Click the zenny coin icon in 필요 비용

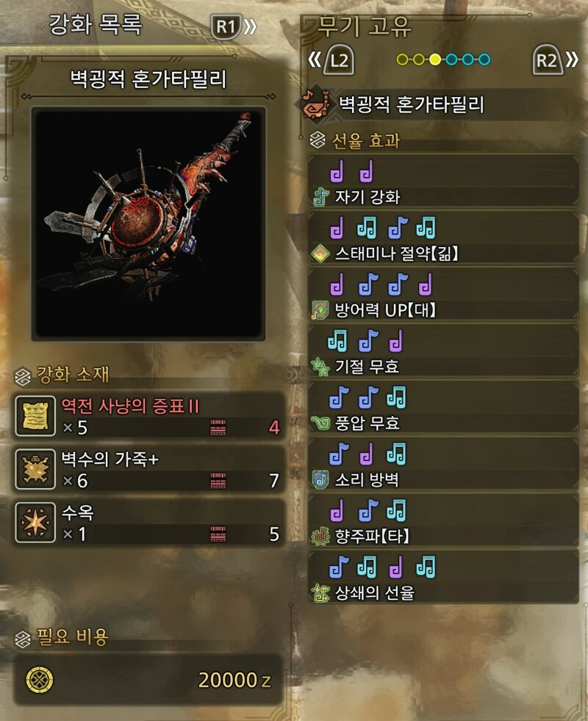[40, 680]
